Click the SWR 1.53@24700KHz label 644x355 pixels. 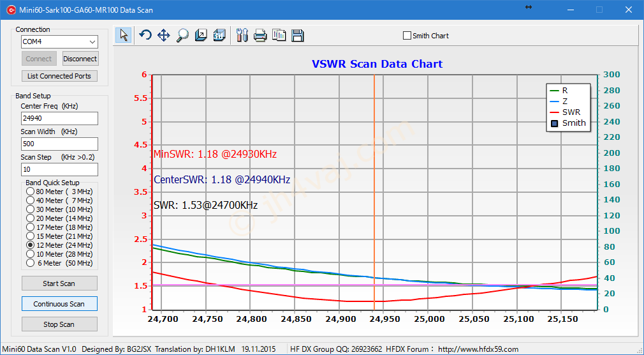pyautogui.click(x=205, y=205)
